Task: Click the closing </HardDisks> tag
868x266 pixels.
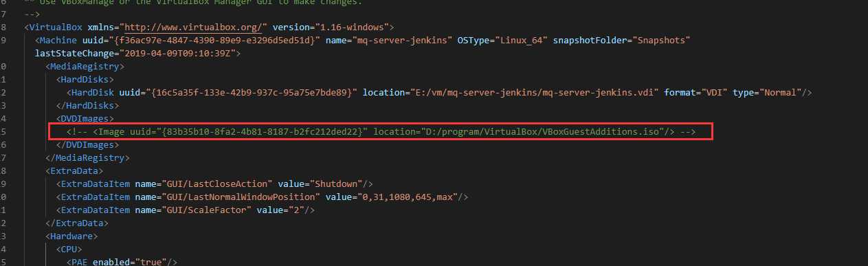Action: [87, 106]
